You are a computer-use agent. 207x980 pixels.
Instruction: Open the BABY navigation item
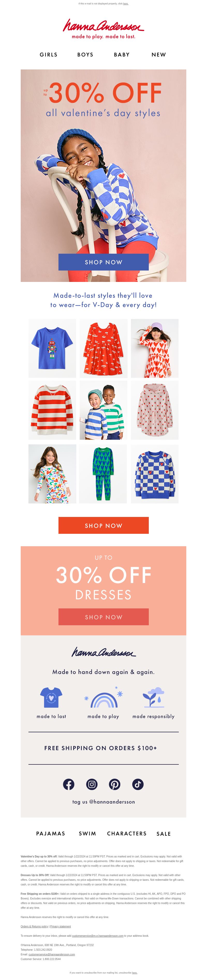pyautogui.click(x=122, y=55)
